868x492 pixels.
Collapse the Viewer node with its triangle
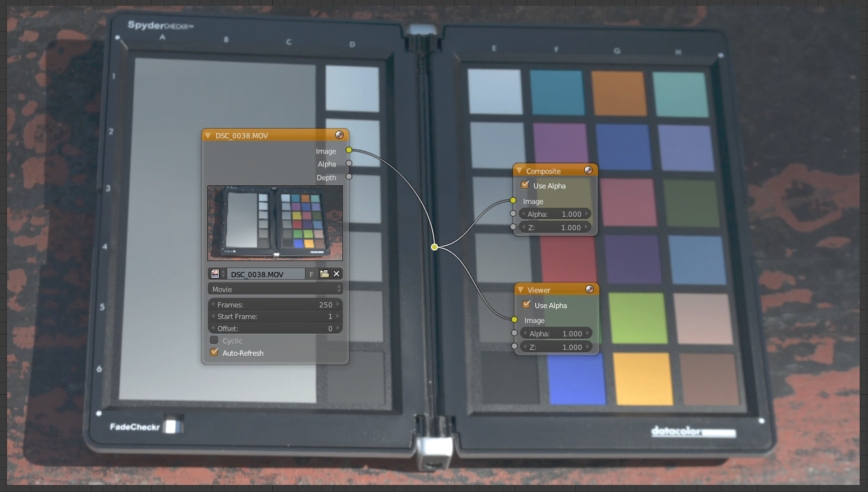point(521,290)
